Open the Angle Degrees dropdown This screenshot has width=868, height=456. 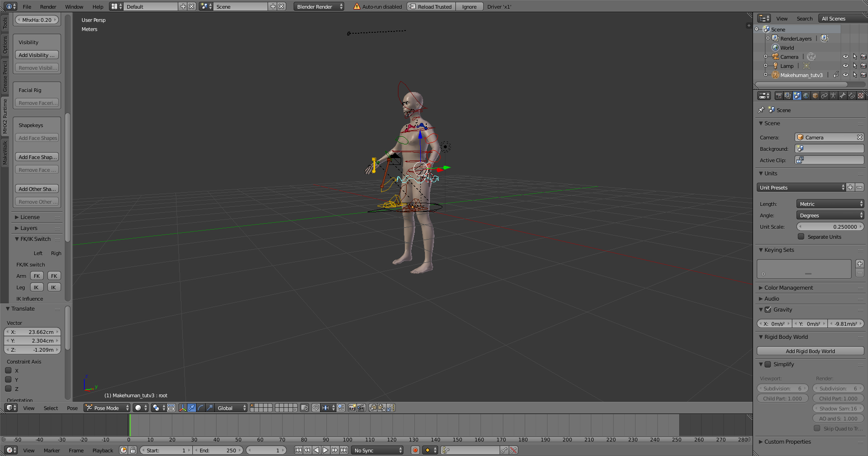pos(830,215)
